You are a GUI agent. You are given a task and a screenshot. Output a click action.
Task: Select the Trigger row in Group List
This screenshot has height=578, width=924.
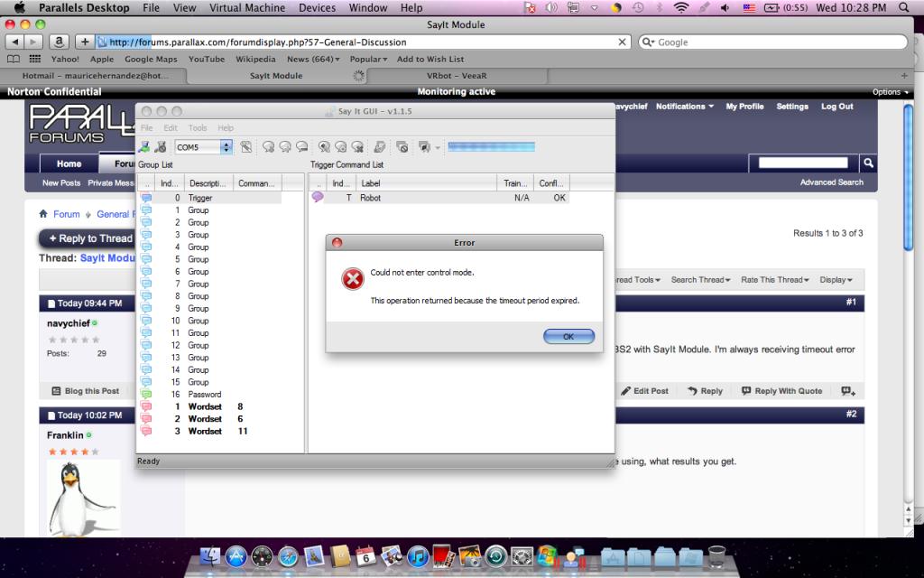(209, 198)
